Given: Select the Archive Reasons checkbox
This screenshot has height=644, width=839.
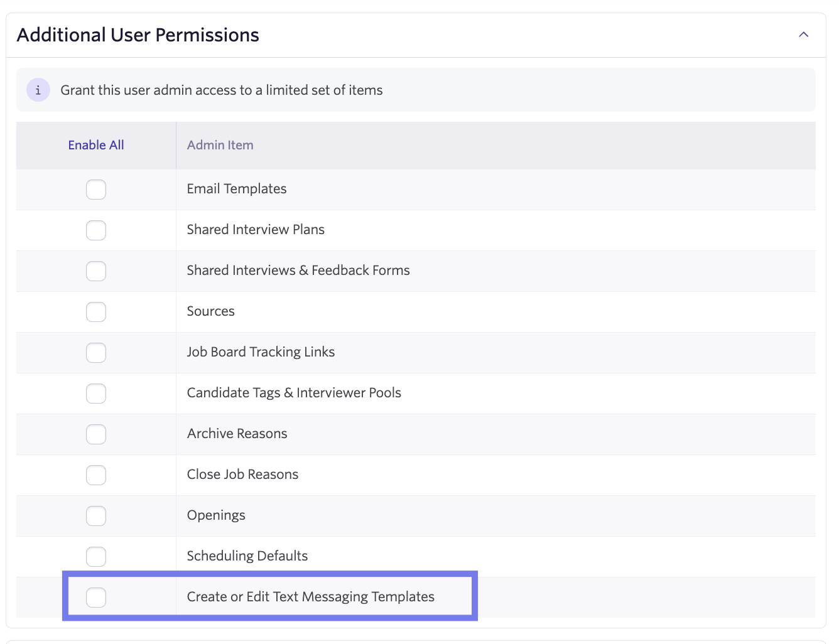Looking at the screenshot, I should click(x=96, y=434).
